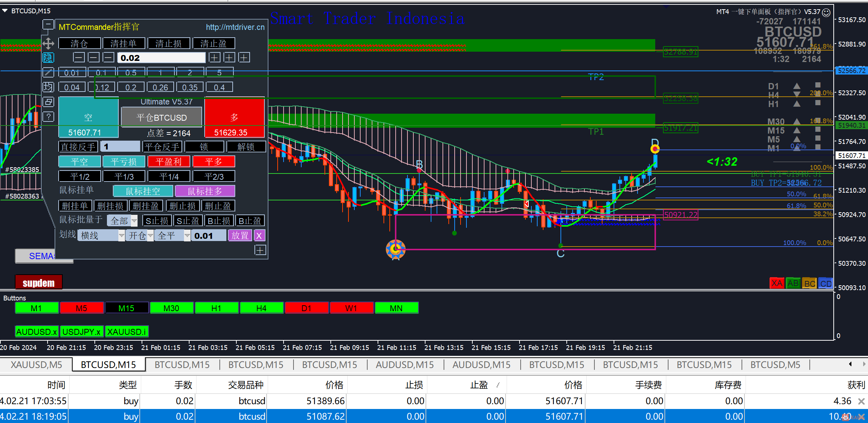Click the 0.02 lot size input field

point(161,58)
